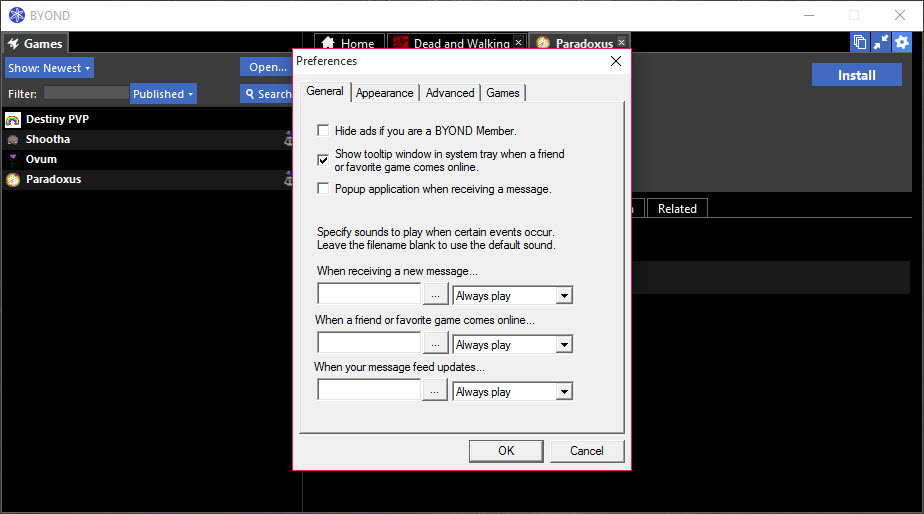Image resolution: width=924 pixels, height=514 pixels.
Task: Close the Dead and Walking tab
Action: (x=519, y=42)
